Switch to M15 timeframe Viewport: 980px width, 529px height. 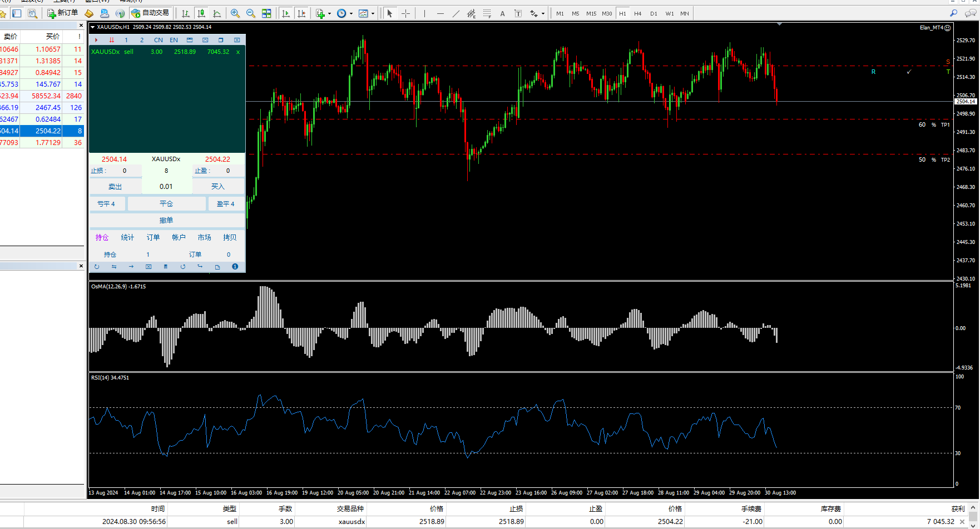591,13
